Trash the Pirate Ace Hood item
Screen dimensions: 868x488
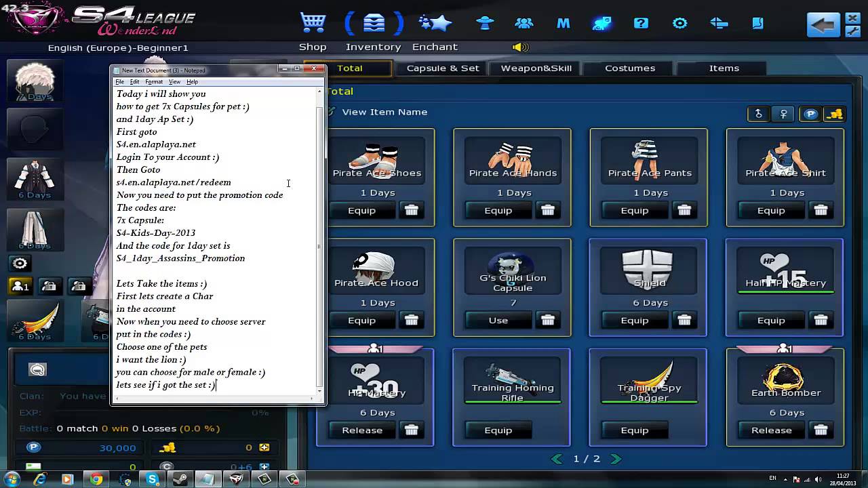pyautogui.click(x=412, y=320)
